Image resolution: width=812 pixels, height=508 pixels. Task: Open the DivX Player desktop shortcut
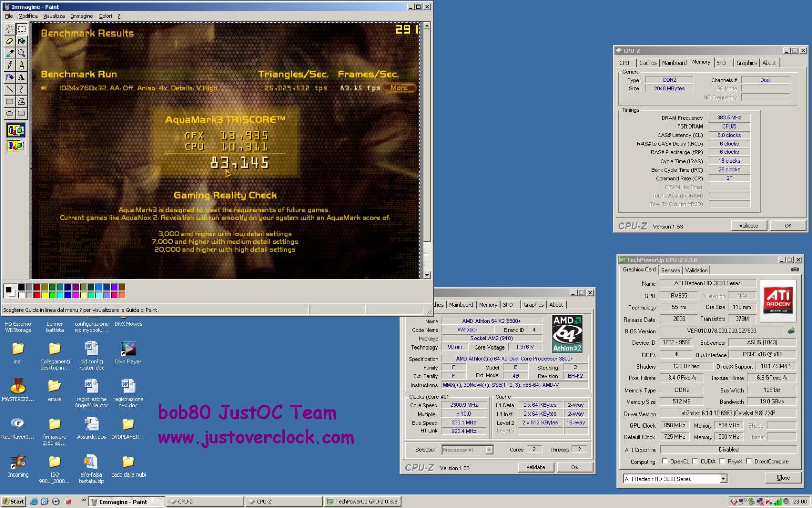coord(128,352)
